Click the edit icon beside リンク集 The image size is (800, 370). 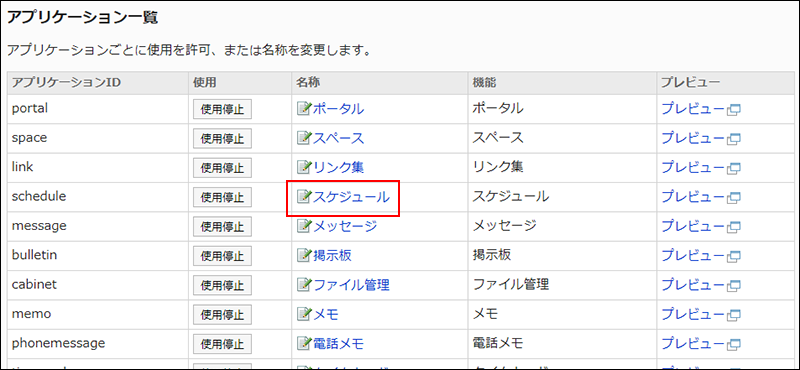pos(304,167)
